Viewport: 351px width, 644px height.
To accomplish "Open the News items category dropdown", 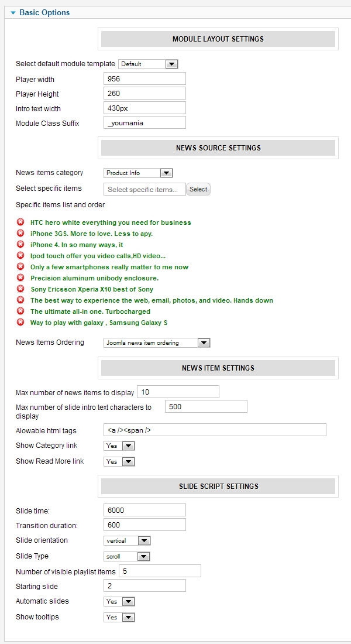I will pyautogui.click(x=138, y=173).
